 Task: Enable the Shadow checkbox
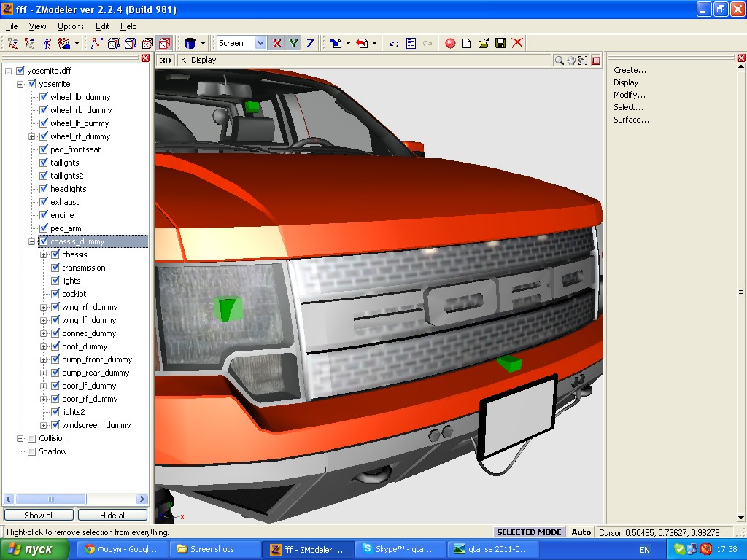click(32, 452)
